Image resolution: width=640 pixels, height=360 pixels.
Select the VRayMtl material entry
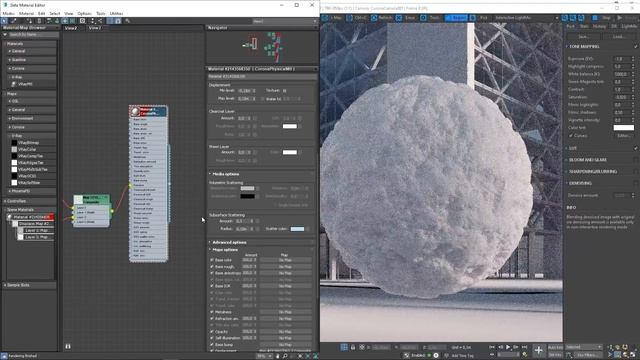25,84
